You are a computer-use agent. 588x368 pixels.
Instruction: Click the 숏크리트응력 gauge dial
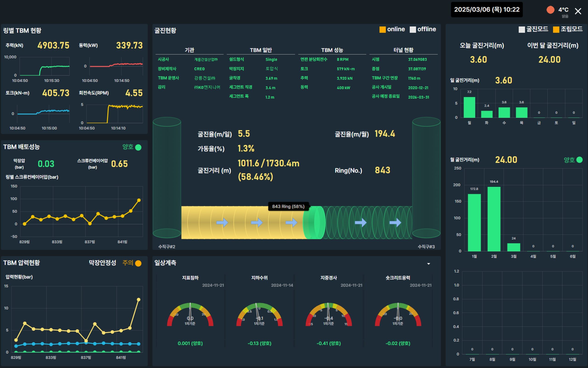pos(398,314)
